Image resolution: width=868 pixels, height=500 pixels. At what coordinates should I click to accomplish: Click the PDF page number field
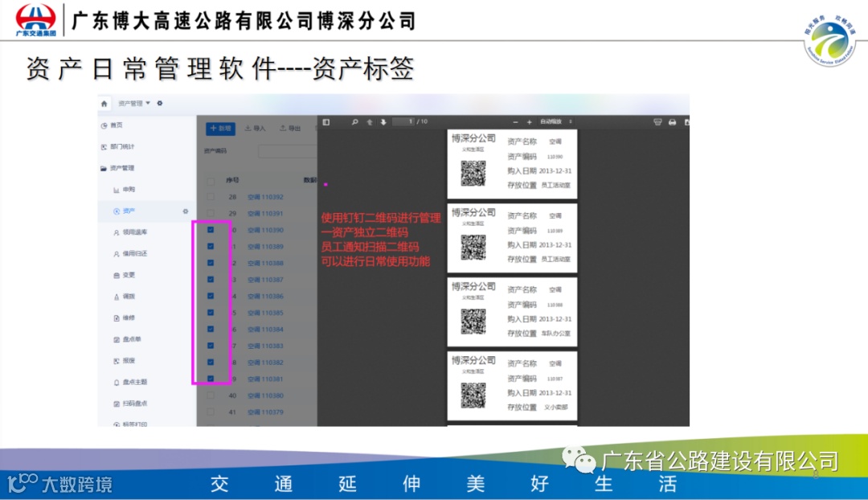[x=403, y=122]
